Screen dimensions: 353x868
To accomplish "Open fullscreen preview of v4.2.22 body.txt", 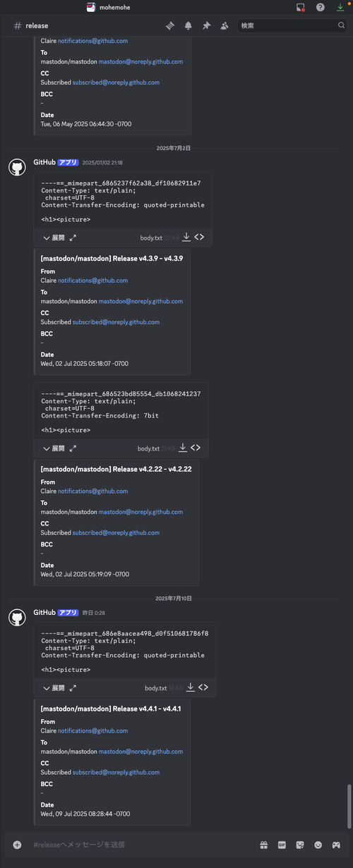I will (x=73, y=448).
